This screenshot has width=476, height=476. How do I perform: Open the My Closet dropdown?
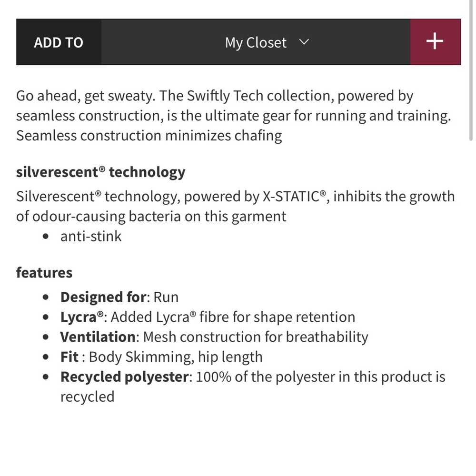click(256, 42)
